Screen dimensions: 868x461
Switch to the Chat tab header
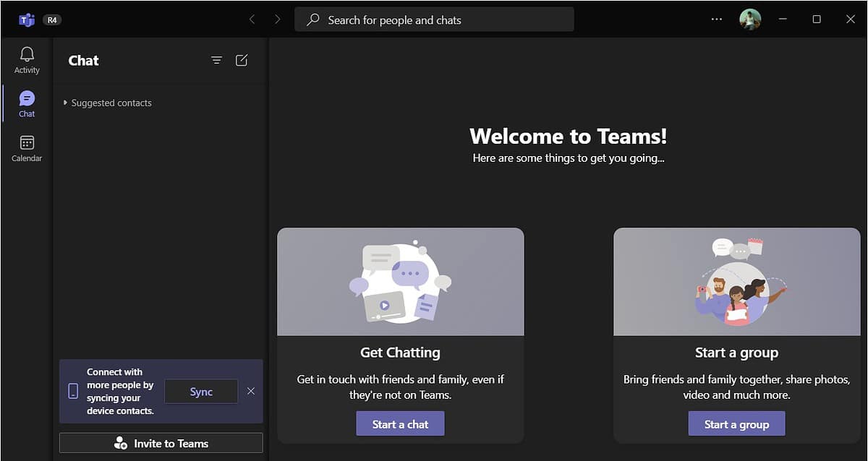coord(83,61)
